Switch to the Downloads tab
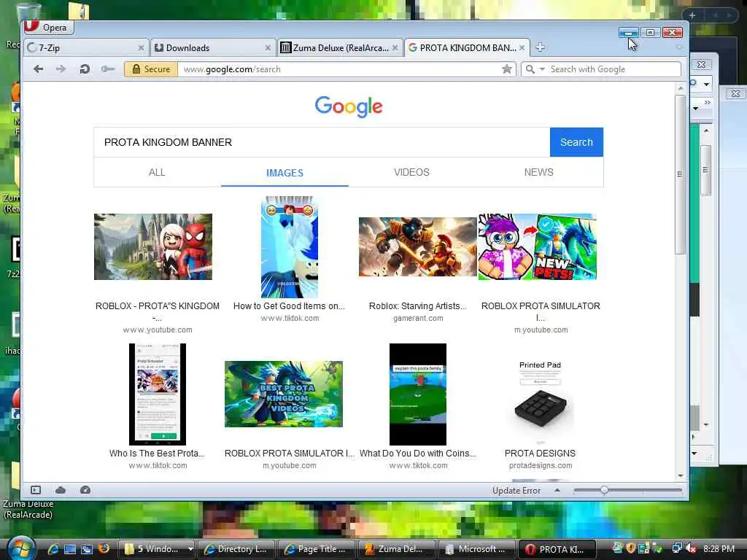The image size is (747, 560). (x=212, y=47)
